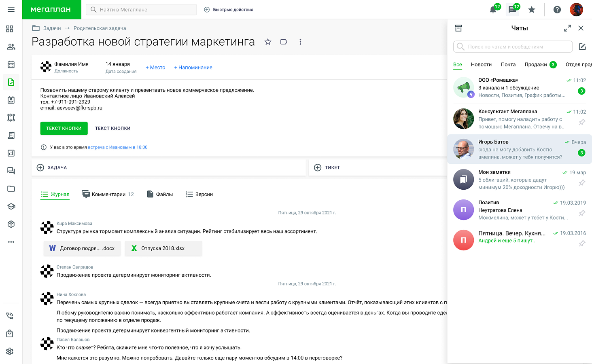592x364 pixels.
Task: Select the Продажи chats tab
Action: click(540, 65)
